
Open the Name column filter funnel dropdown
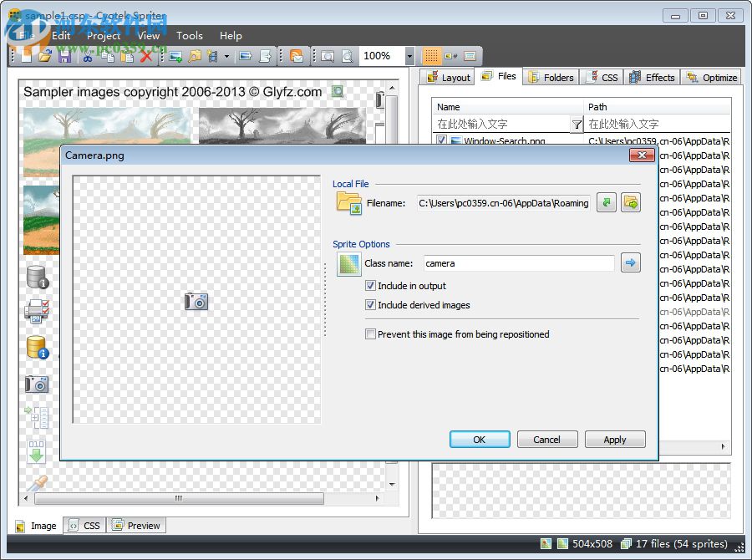click(577, 125)
